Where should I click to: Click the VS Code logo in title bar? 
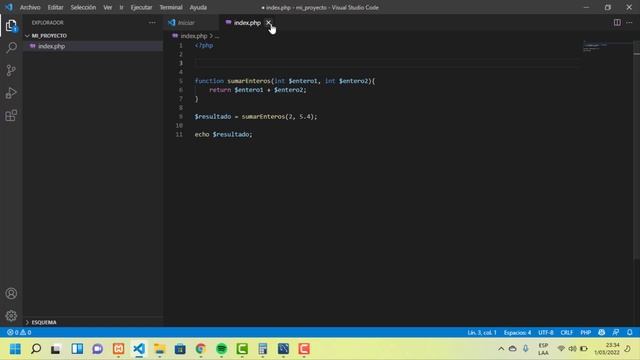pyautogui.click(x=9, y=7)
